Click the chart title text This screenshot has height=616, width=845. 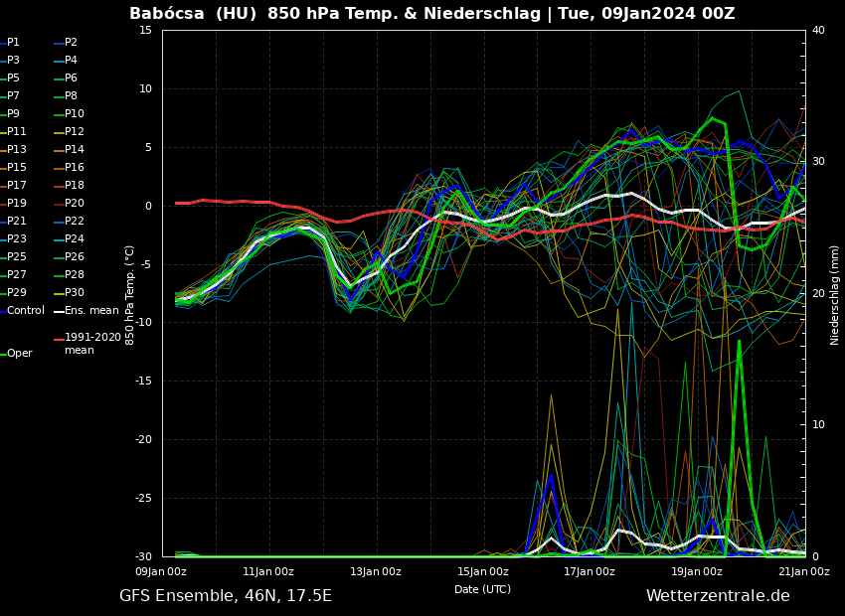tap(431, 14)
